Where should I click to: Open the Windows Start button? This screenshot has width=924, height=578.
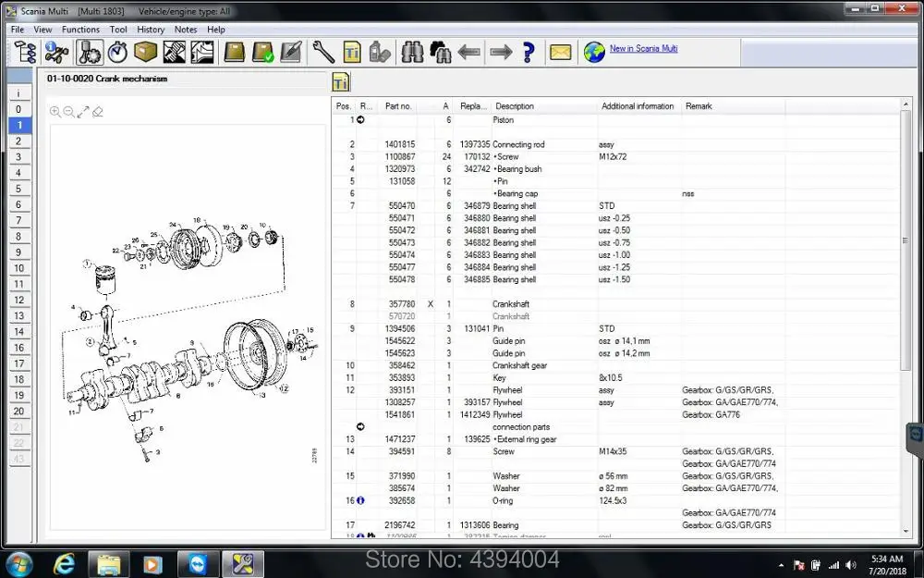[18, 564]
